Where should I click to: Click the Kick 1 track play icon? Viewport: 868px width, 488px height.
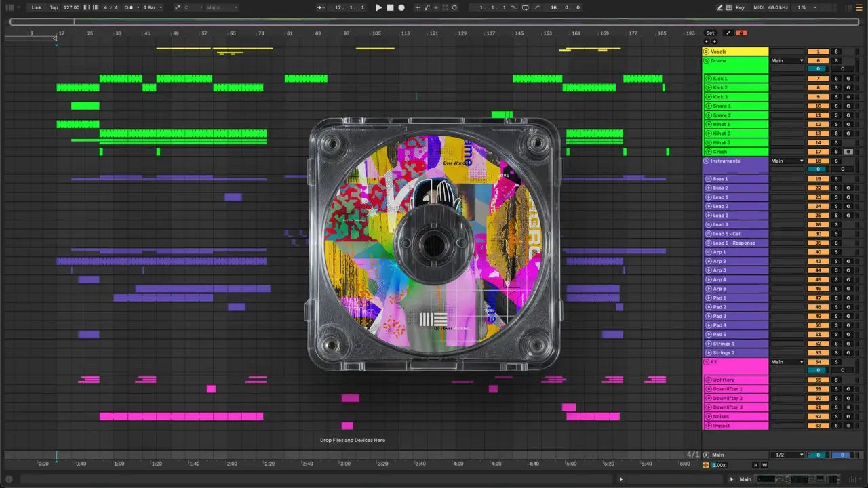(x=709, y=79)
